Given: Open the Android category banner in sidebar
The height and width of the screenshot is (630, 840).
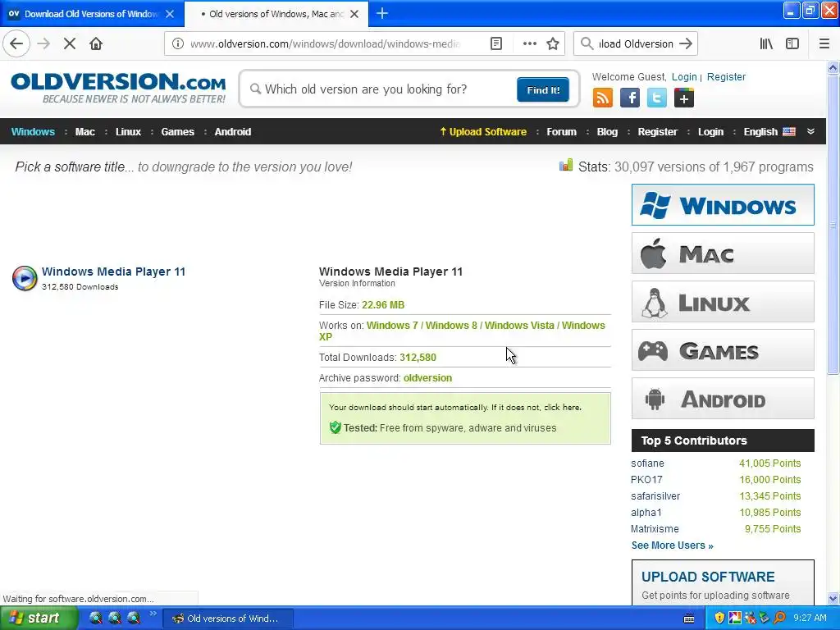Looking at the screenshot, I should pyautogui.click(x=723, y=399).
